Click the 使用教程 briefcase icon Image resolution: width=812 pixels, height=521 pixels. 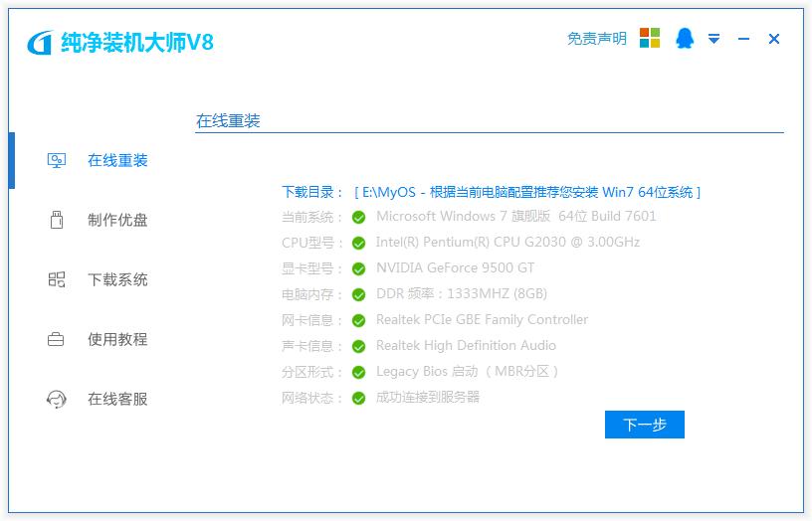[56, 339]
